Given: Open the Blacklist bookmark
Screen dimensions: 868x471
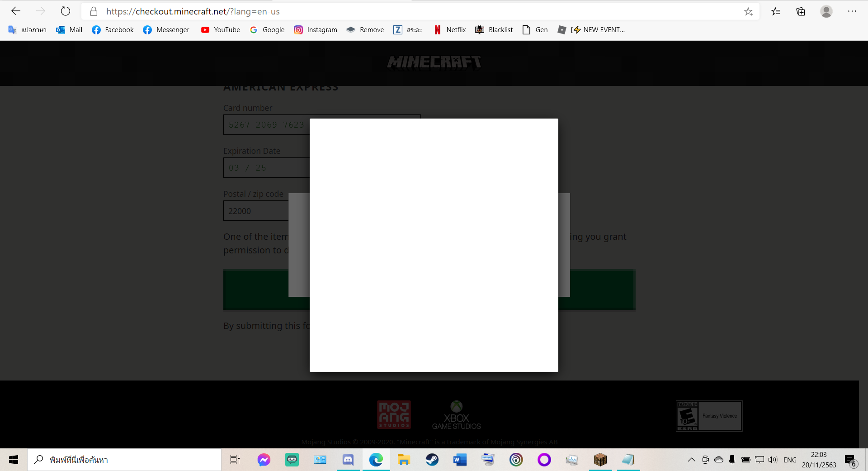Looking at the screenshot, I should pos(494,30).
